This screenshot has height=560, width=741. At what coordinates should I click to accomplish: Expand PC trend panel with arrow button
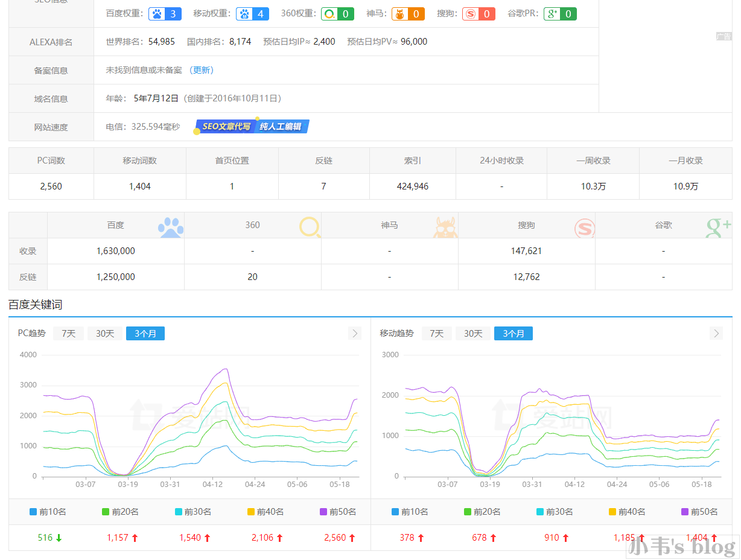pyautogui.click(x=355, y=333)
